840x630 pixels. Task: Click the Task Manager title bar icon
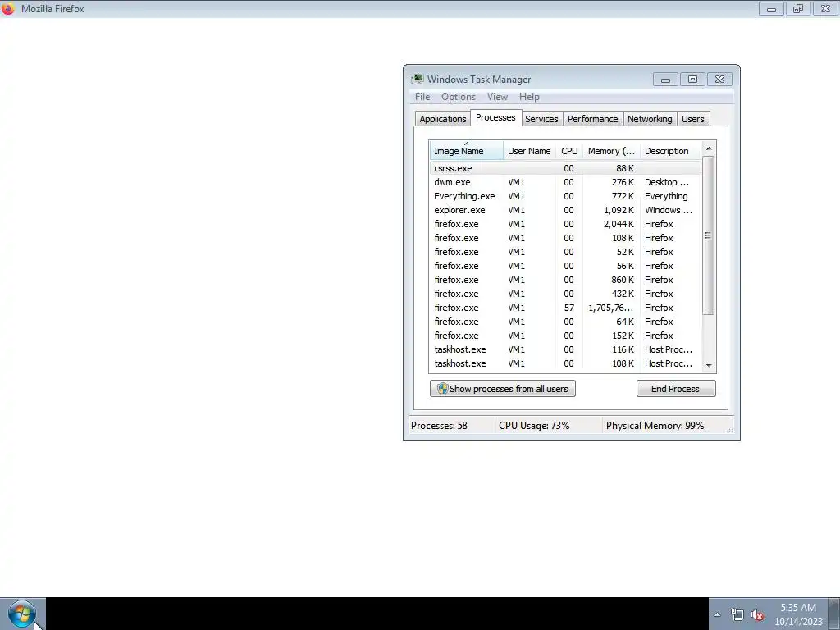coord(418,80)
